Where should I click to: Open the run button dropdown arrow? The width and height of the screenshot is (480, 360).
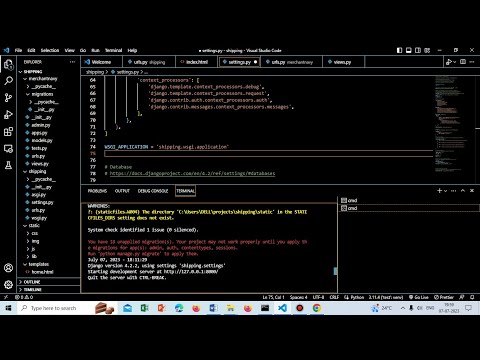coord(455,62)
